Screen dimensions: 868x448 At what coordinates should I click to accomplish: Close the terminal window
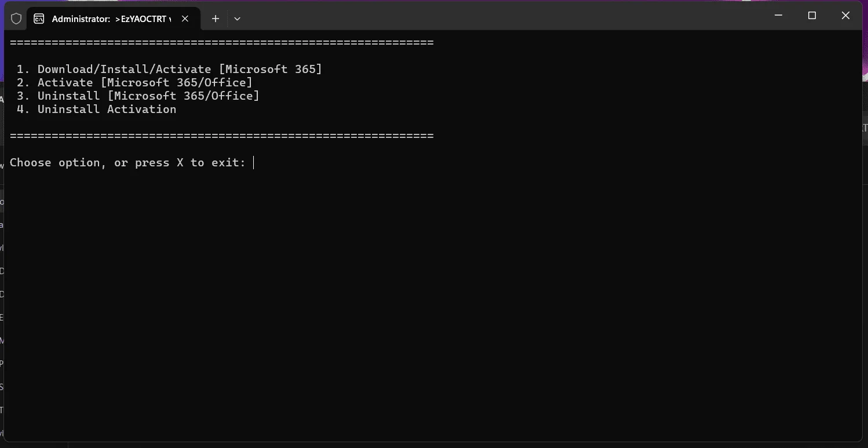845,16
